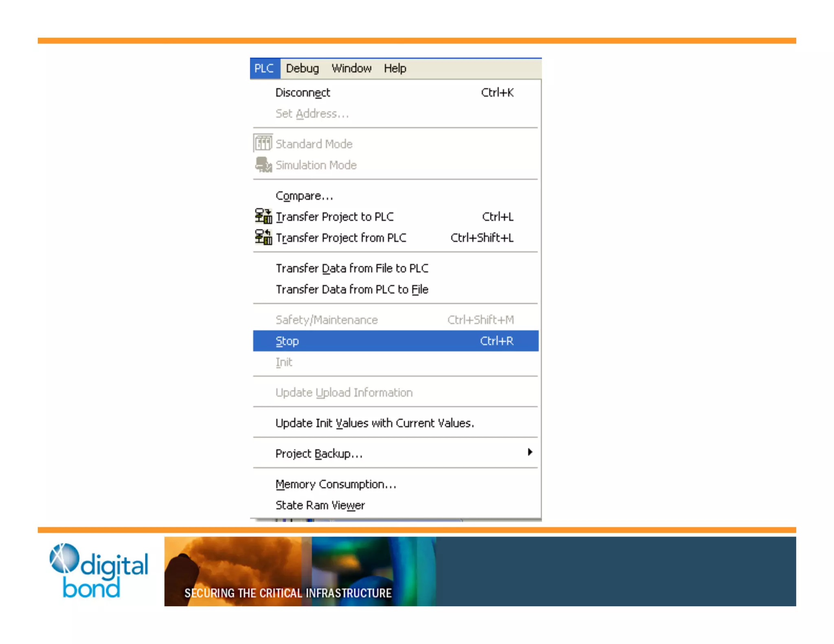This screenshot has height=644, width=834.
Task: Select Update Init Values with Current Values
Action: pyautogui.click(x=375, y=423)
